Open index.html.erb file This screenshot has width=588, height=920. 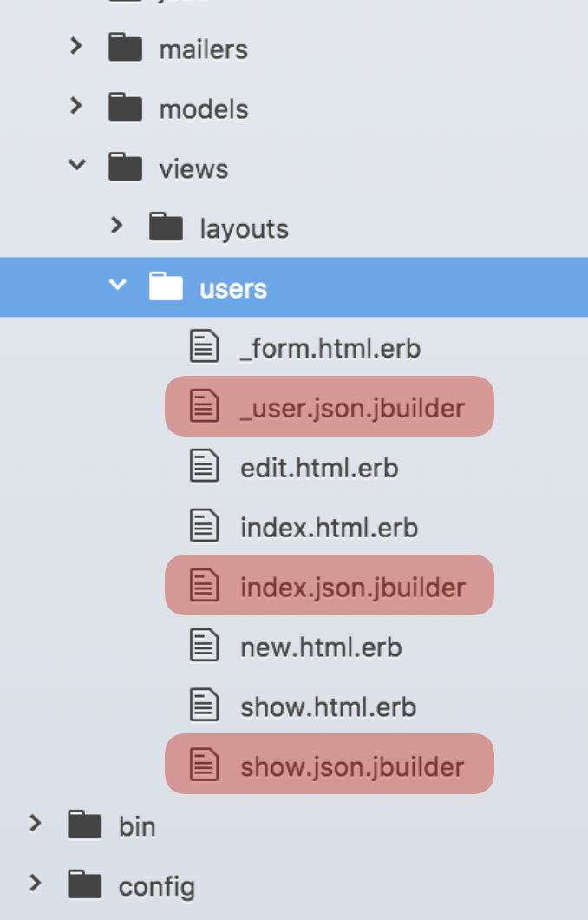coord(329,528)
